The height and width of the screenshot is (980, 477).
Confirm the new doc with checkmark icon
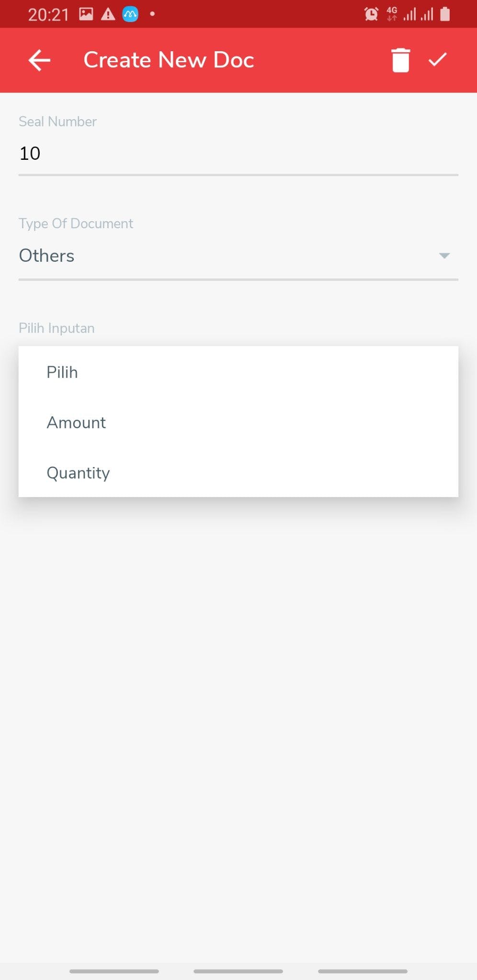pyautogui.click(x=437, y=60)
